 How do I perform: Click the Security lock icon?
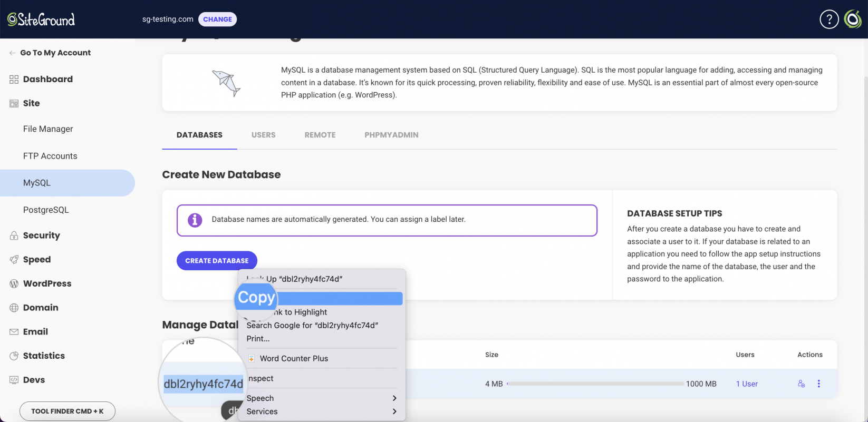(x=14, y=236)
